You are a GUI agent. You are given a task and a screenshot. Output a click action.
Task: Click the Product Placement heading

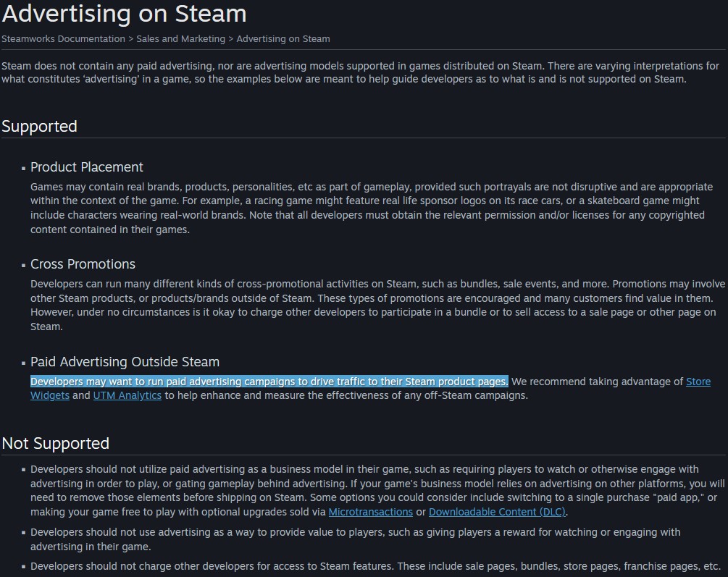pyautogui.click(x=87, y=167)
